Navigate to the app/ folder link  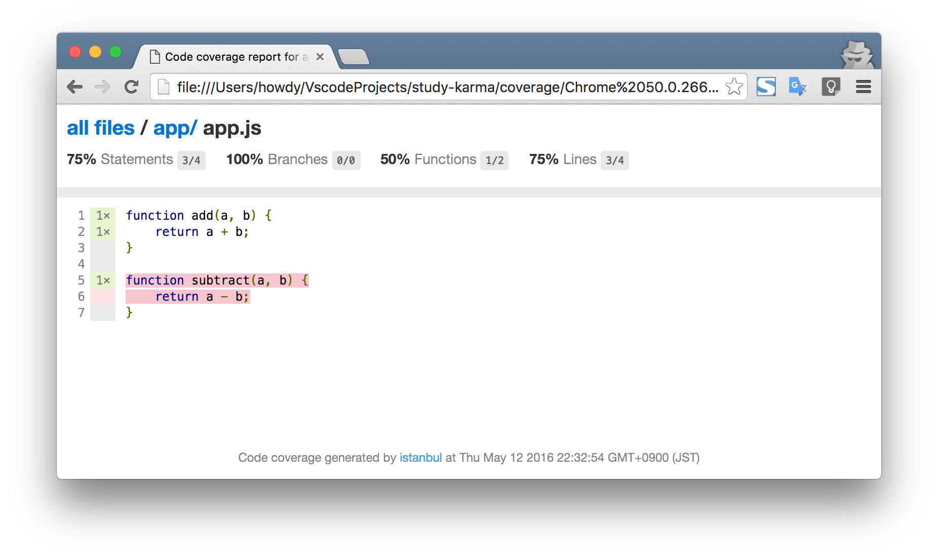pos(174,128)
